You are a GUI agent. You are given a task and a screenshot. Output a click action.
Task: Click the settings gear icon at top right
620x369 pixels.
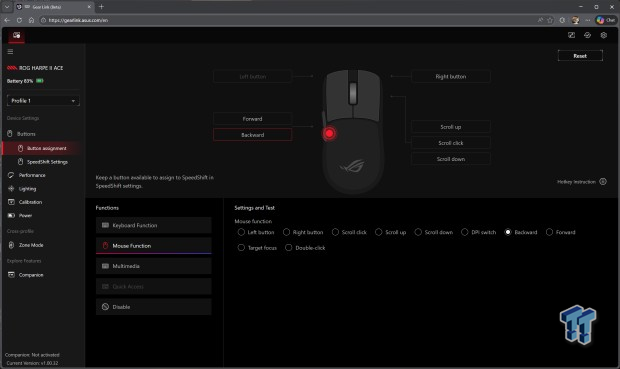603,35
